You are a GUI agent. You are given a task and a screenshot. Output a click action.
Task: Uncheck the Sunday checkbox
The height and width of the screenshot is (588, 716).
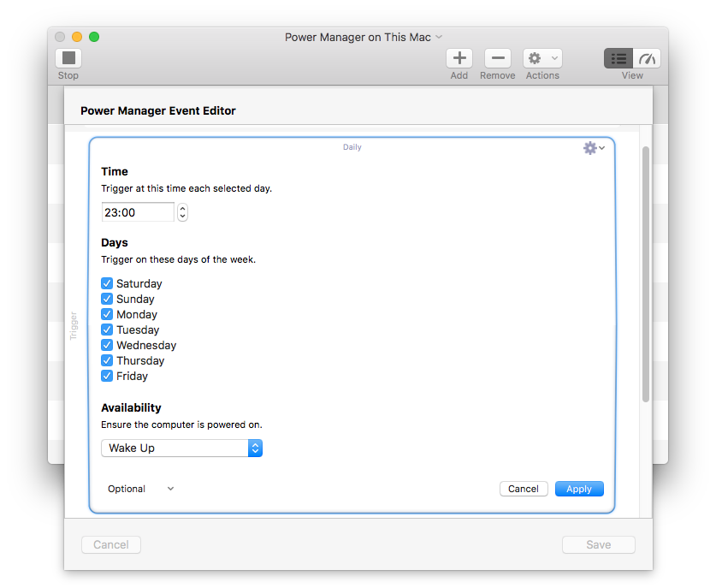click(107, 299)
